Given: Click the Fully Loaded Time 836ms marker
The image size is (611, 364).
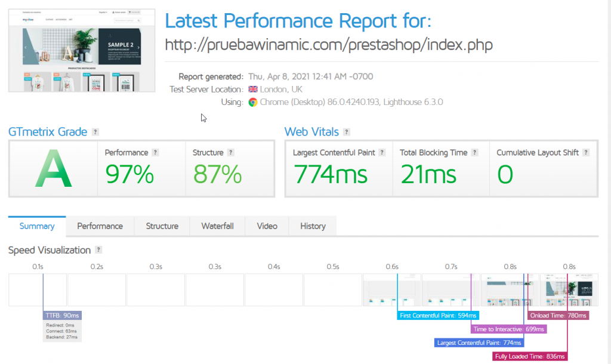Looking at the screenshot, I should coord(530,356).
